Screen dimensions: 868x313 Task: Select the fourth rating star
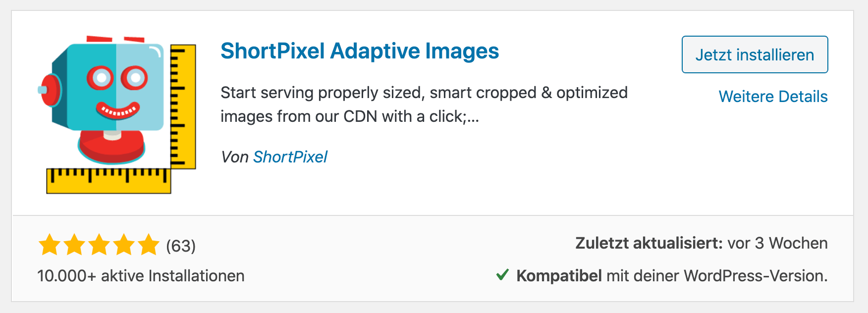(124, 245)
